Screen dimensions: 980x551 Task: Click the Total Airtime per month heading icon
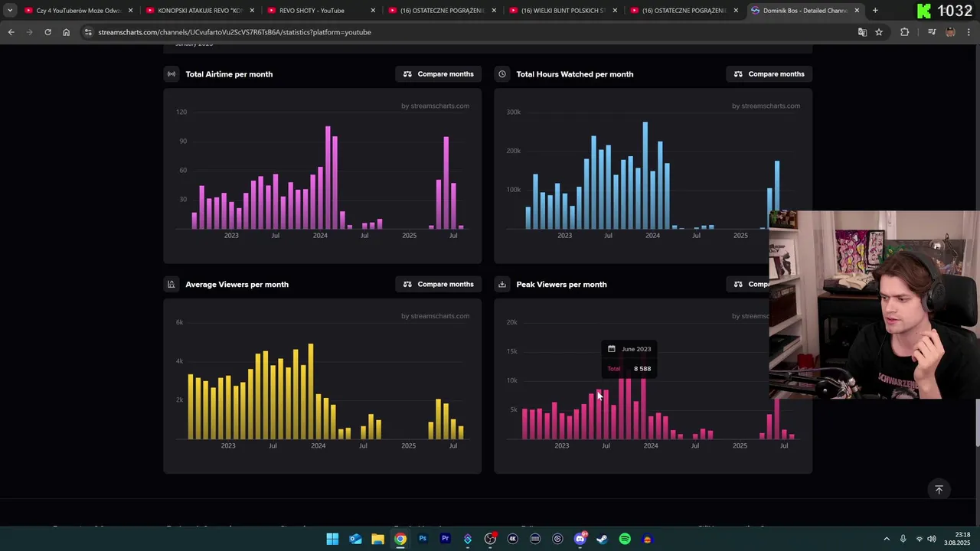(171, 74)
